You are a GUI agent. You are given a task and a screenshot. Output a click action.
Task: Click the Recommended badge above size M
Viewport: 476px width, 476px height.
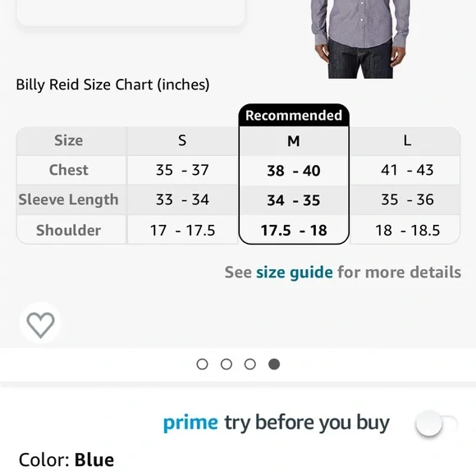click(294, 116)
